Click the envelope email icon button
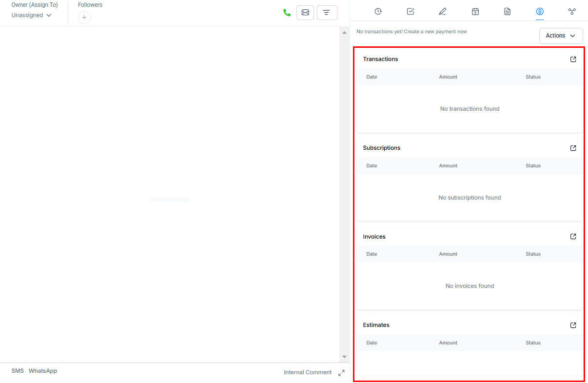This screenshot has width=588, height=383. (305, 13)
